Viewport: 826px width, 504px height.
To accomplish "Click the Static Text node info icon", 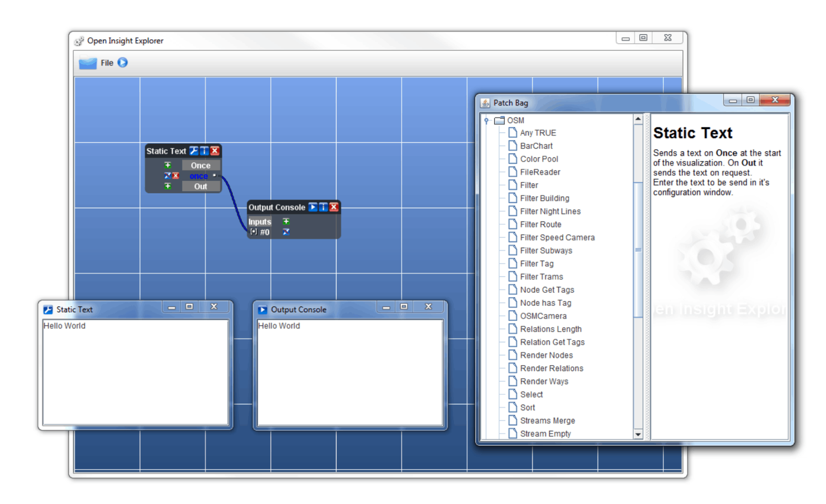I will 204,151.
